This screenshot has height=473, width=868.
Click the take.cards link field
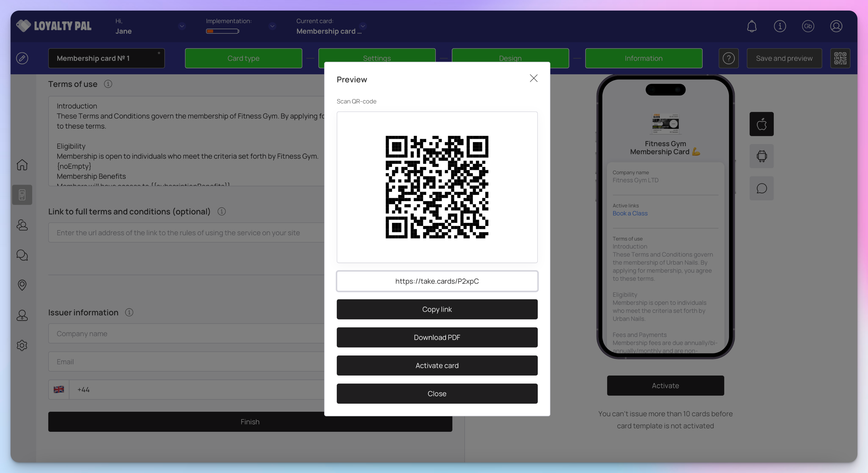(x=437, y=281)
